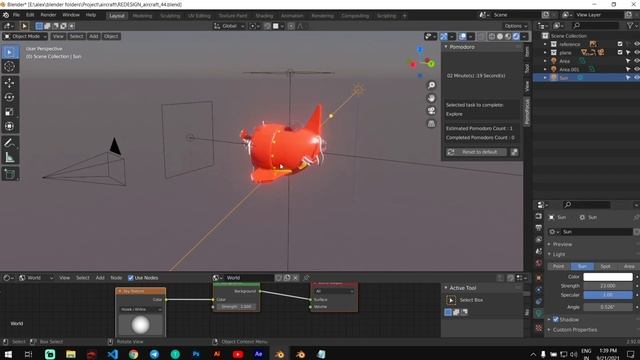Set light type to Point
Image resolution: width=640 pixels, height=360 pixels.
(558, 266)
